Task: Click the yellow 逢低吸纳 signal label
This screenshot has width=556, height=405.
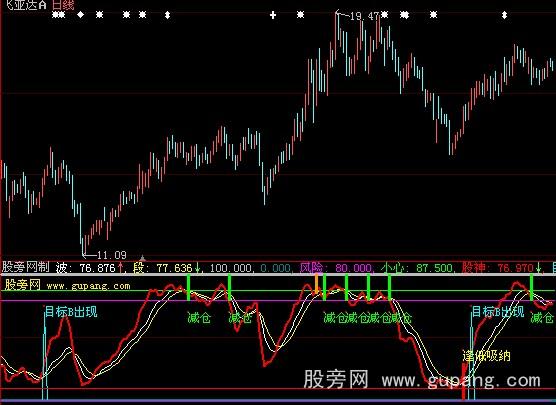Action: coord(486,355)
